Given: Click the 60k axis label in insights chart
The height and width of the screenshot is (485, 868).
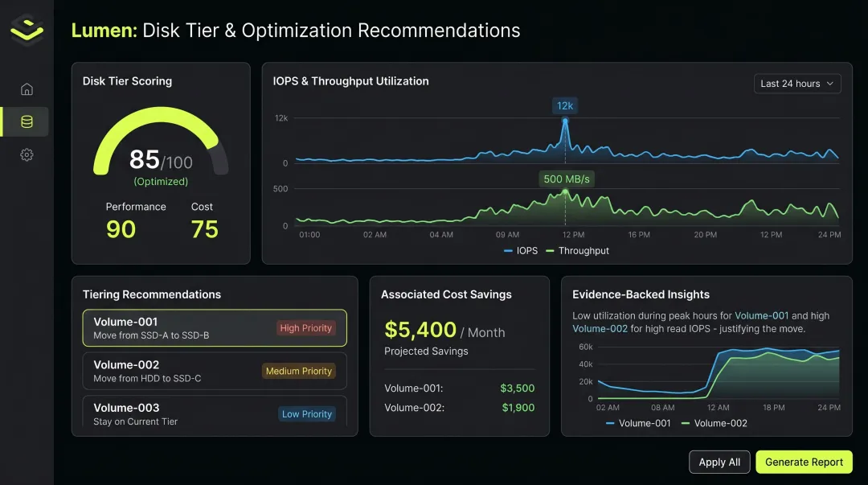Looking at the screenshot, I should [586, 347].
